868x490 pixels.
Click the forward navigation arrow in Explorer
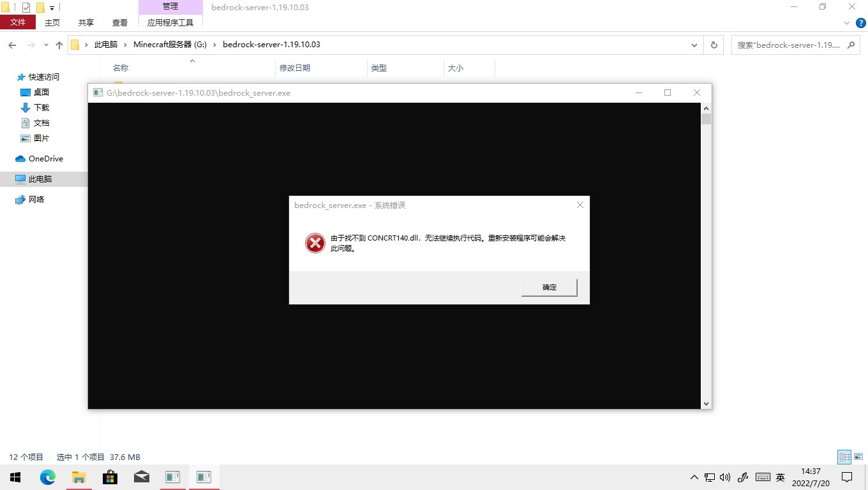pos(30,45)
